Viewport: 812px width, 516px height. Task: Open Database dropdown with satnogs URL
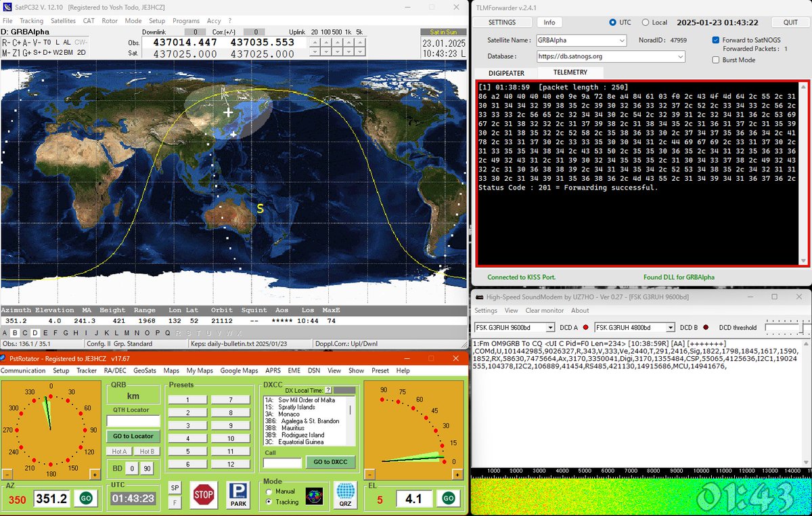coord(610,57)
